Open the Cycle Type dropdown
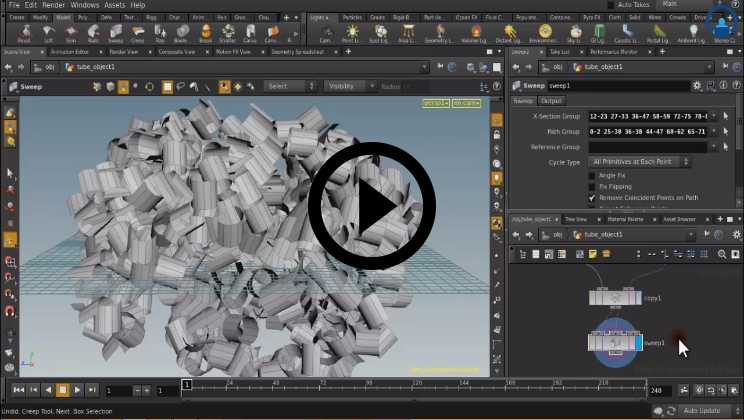Image resolution: width=744 pixels, height=420 pixels. [639, 162]
